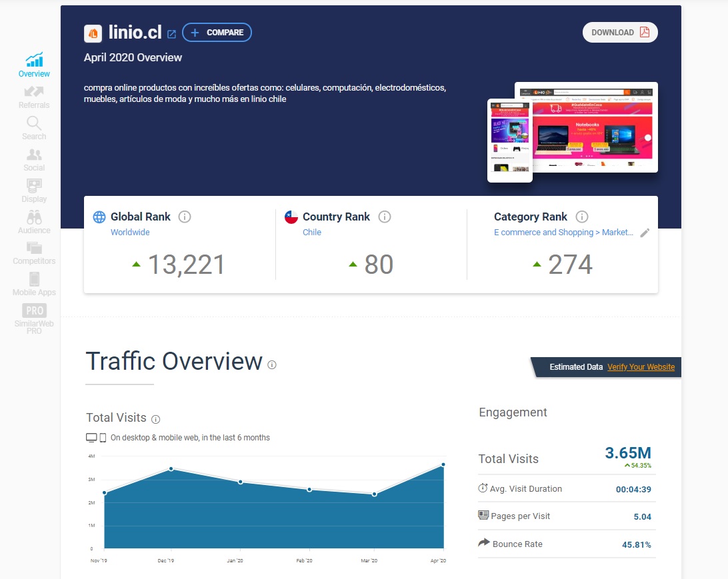This screenshot has width=728, height=579.
Task: Show info for Traffic Overview heading
Action: click(x=272, y=365)
